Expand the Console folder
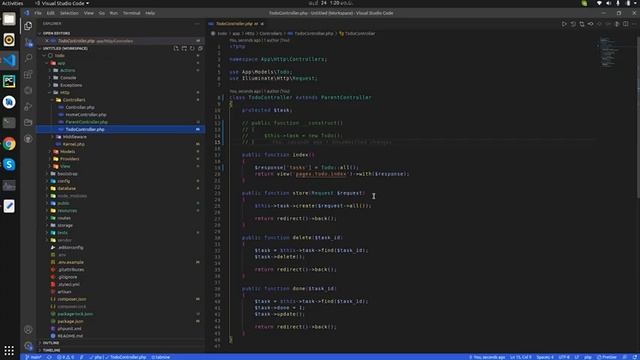The image size is (640, 360). [x=68, y=78]
